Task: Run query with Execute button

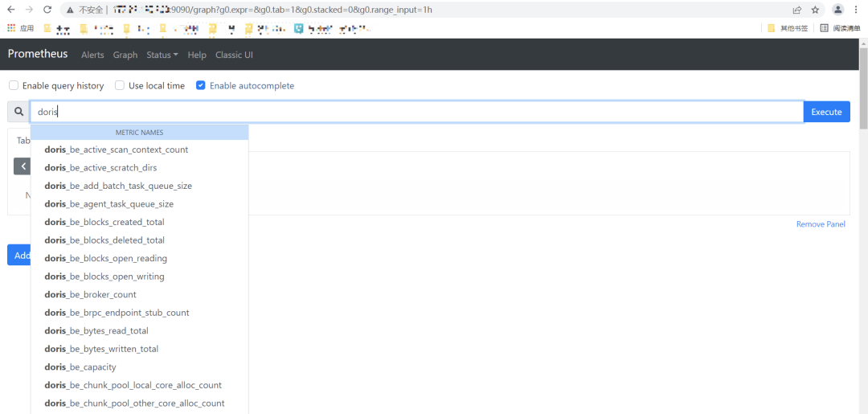Action: tap(826, 112)
